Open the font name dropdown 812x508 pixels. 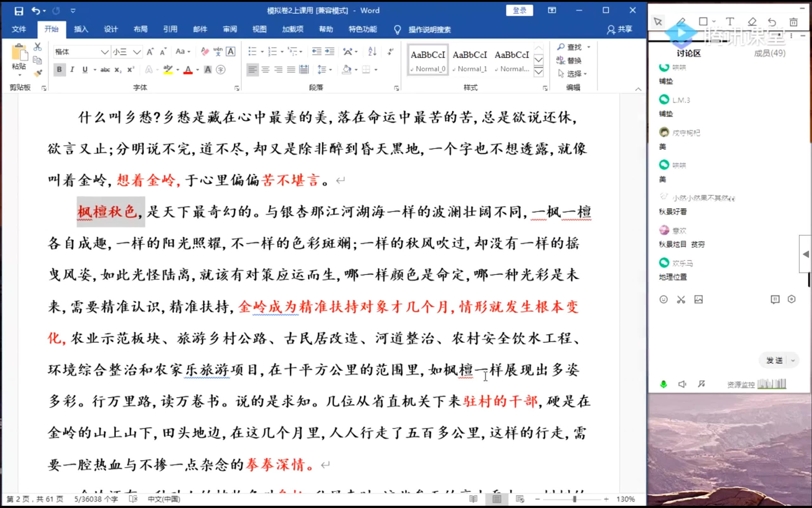point(104,52)
